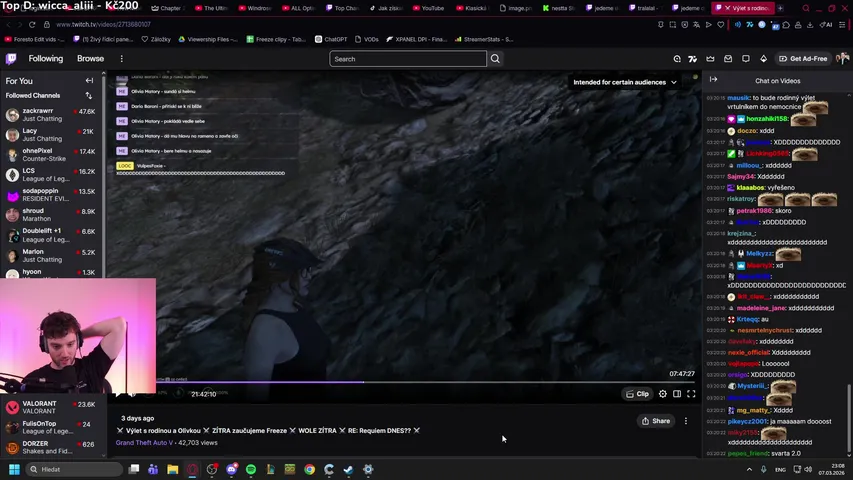The width and height of the screenshot is (853, 480).
Task: Sort the Followed Channels list
Action: (x=89, y=96)
